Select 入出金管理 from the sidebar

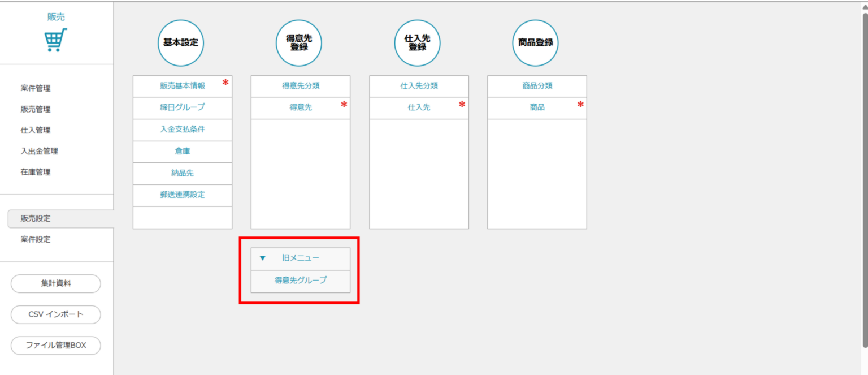coord(39,151)
